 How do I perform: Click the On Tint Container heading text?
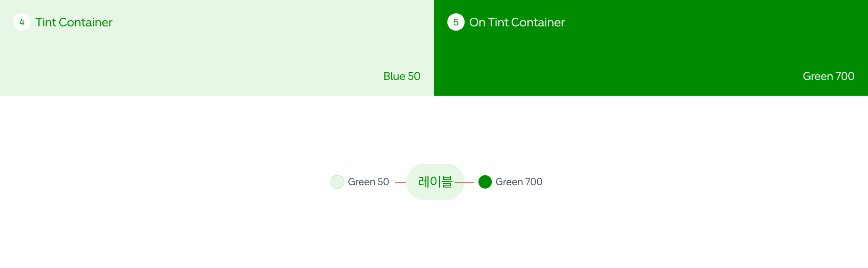(x=517, y=22)
